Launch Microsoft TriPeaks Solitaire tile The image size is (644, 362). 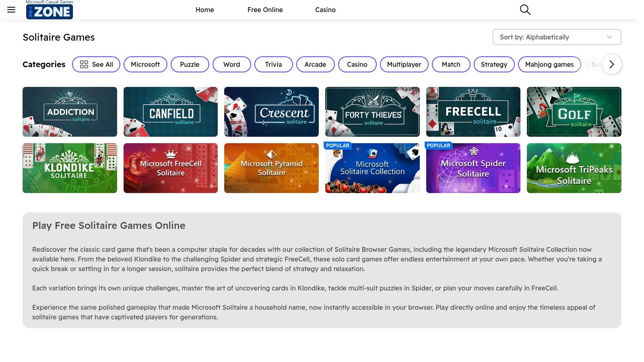tap(574, 168)
